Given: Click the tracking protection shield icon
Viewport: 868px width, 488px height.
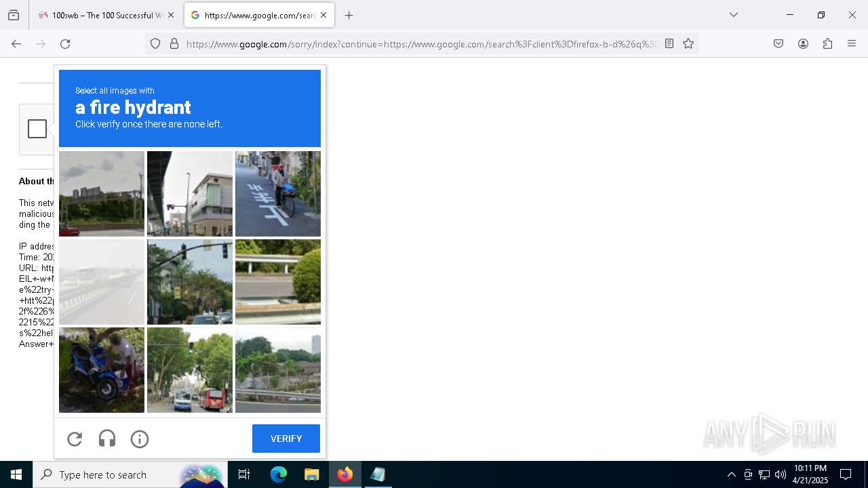Looking at the screenshot, I should click(155, 43).
